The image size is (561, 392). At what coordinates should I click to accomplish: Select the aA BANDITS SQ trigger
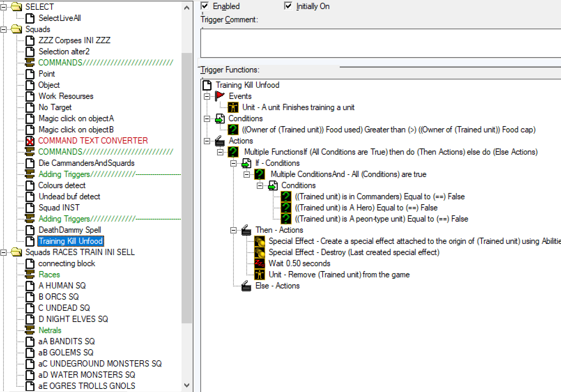(x=67, y=341)
